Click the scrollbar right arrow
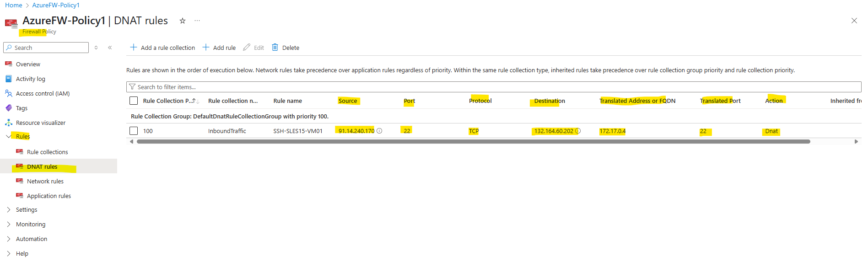The width and height of the screenshot is (868, 273). coord(856,142)
